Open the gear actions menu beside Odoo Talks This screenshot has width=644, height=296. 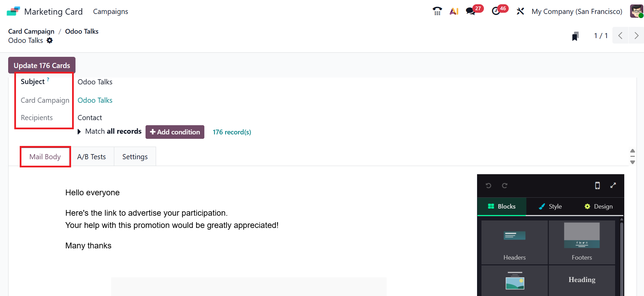pyautogui.click(x=50, y=40)
